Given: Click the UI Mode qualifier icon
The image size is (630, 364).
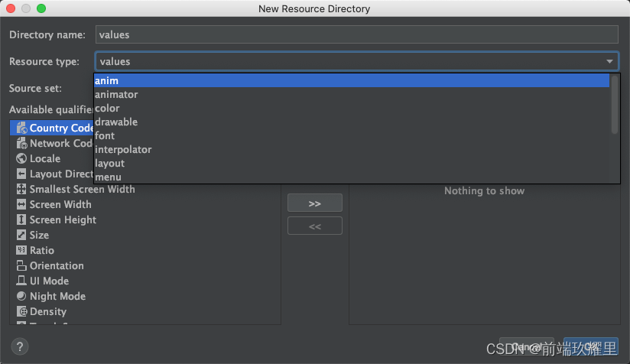Looking at the screenshot, I should point(21,281).
